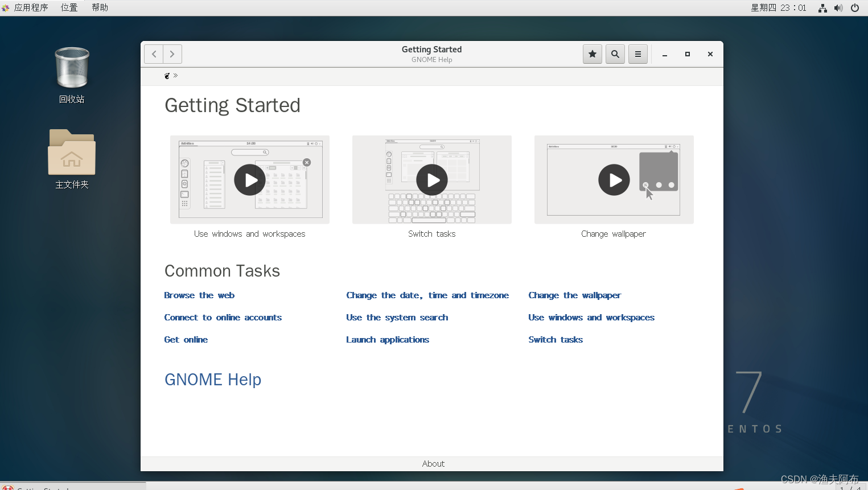Play the Switch tasks video
The image size is (868, 490).
pos(432,180)
